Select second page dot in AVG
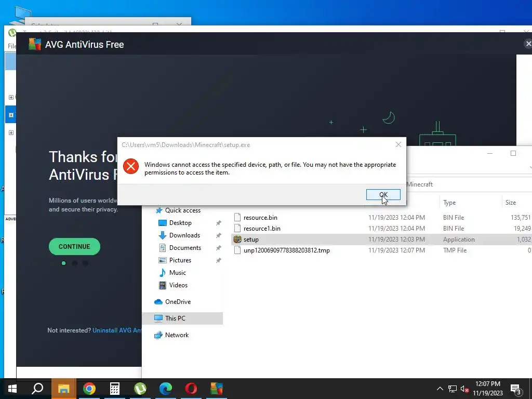This screenshot has height=399, width=532. [x=75, y=263]
